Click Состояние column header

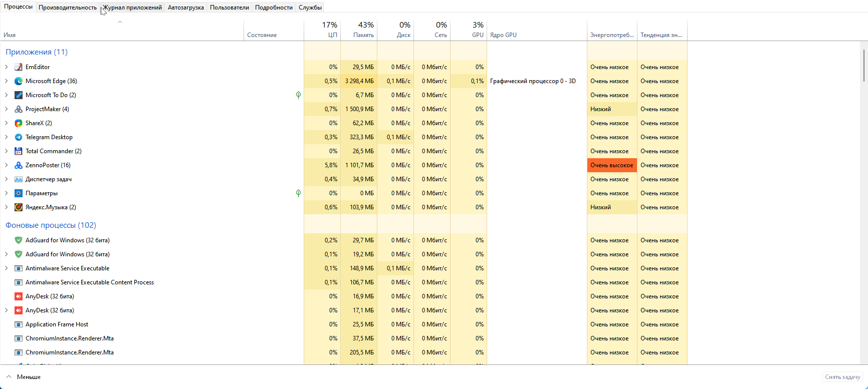tap(274, 30)
